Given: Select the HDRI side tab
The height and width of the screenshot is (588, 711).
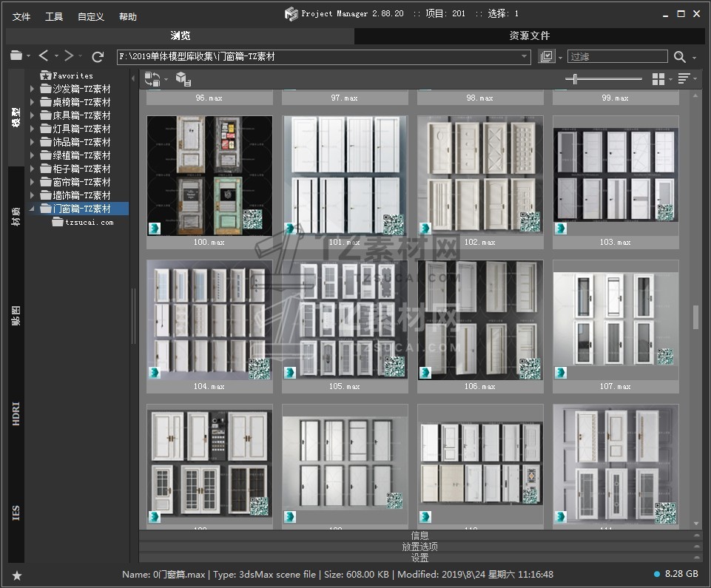Looking at the screenshot, I should pyautogui.click(x=16, y=413).
